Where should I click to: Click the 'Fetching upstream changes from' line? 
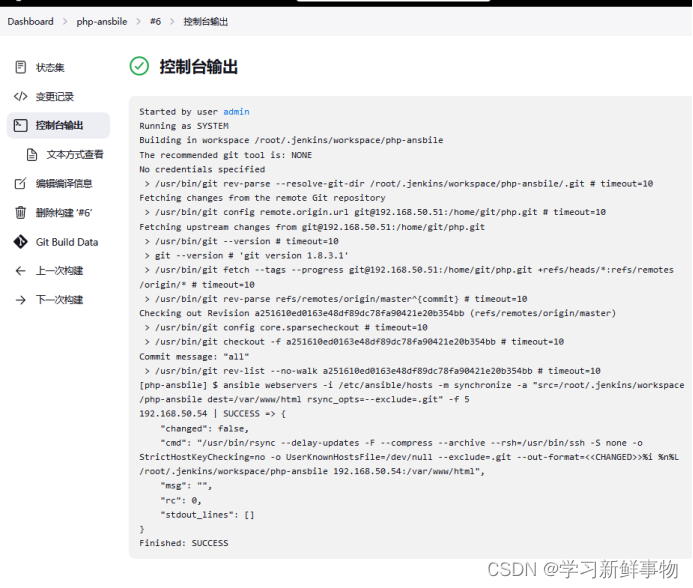(312, 227)
